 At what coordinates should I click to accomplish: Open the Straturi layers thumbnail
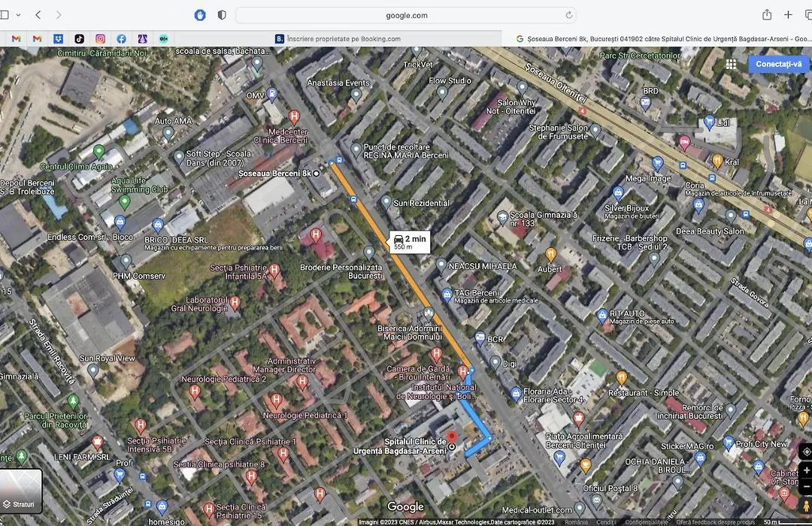[20, 491]
